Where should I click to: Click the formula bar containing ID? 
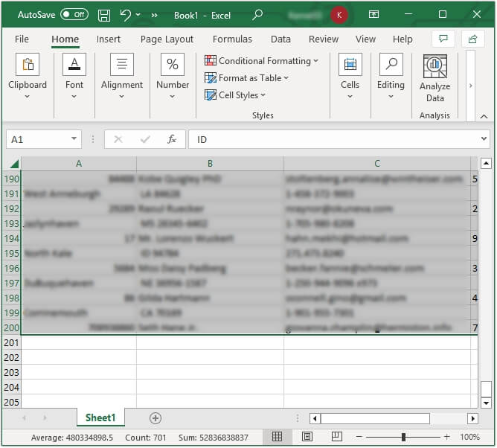click(x=333, y=139)
